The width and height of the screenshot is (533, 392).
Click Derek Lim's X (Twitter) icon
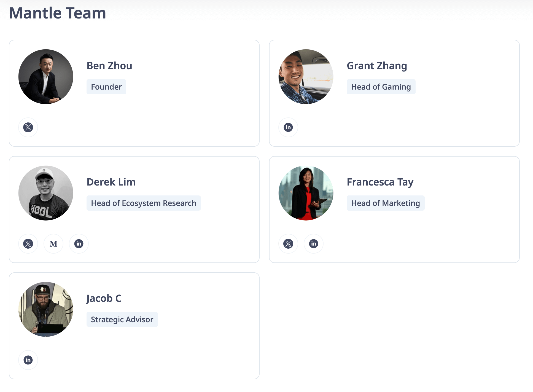28,244
